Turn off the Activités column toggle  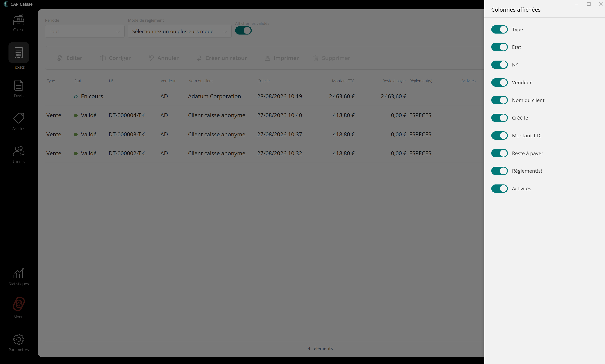(x=500, y=189)
